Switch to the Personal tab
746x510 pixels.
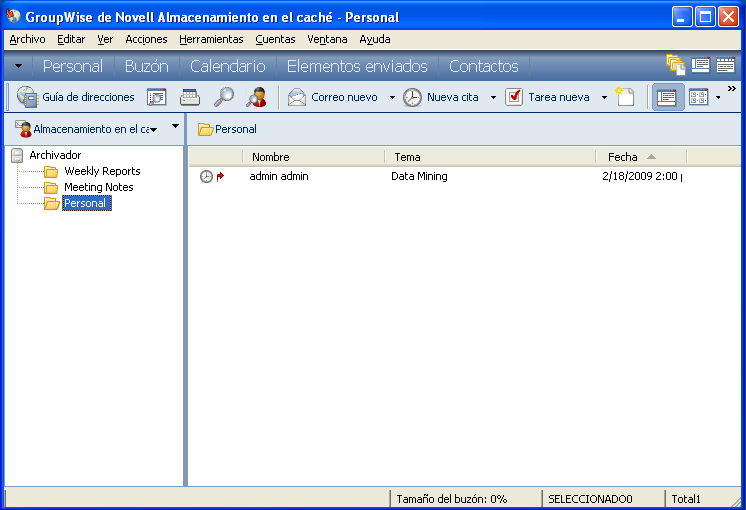[73, 66]
